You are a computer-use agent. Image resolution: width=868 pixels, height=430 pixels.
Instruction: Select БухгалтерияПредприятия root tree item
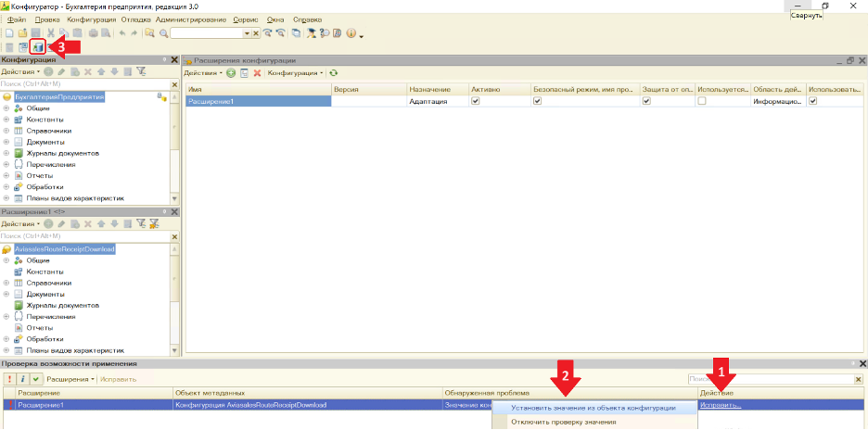59,97
